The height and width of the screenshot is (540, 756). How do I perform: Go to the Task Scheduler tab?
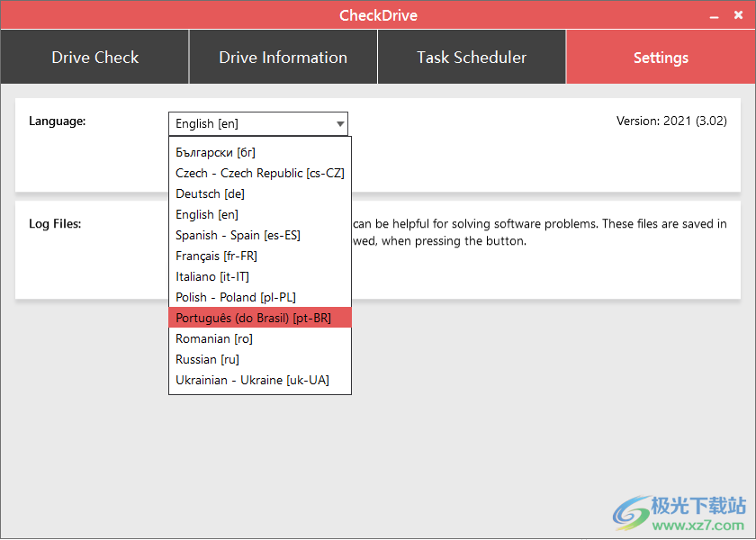click(472, 57)
